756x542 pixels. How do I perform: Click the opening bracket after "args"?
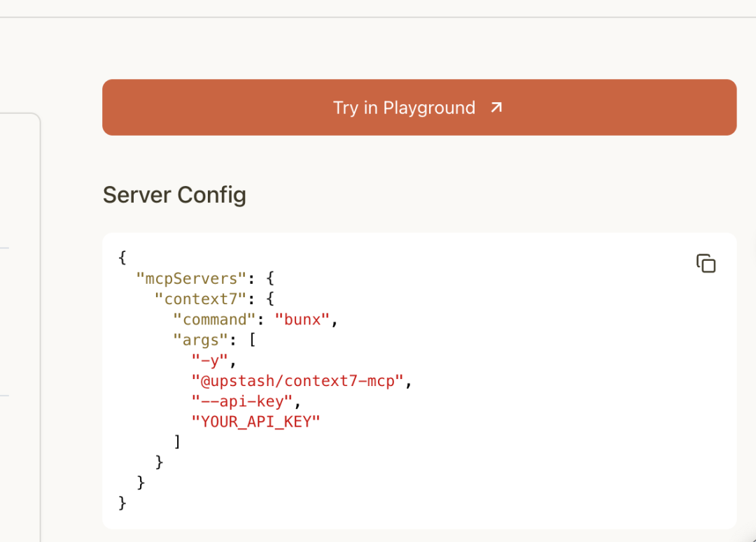[251, 340]
